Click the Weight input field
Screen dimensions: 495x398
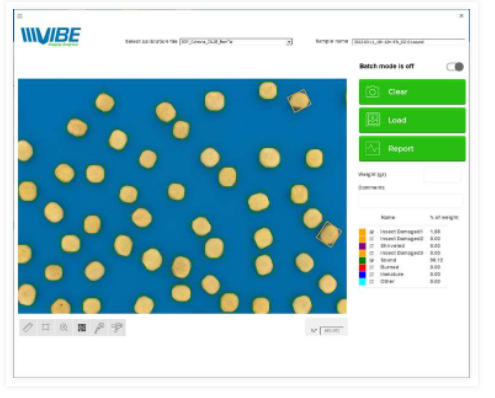coord(442,174)
